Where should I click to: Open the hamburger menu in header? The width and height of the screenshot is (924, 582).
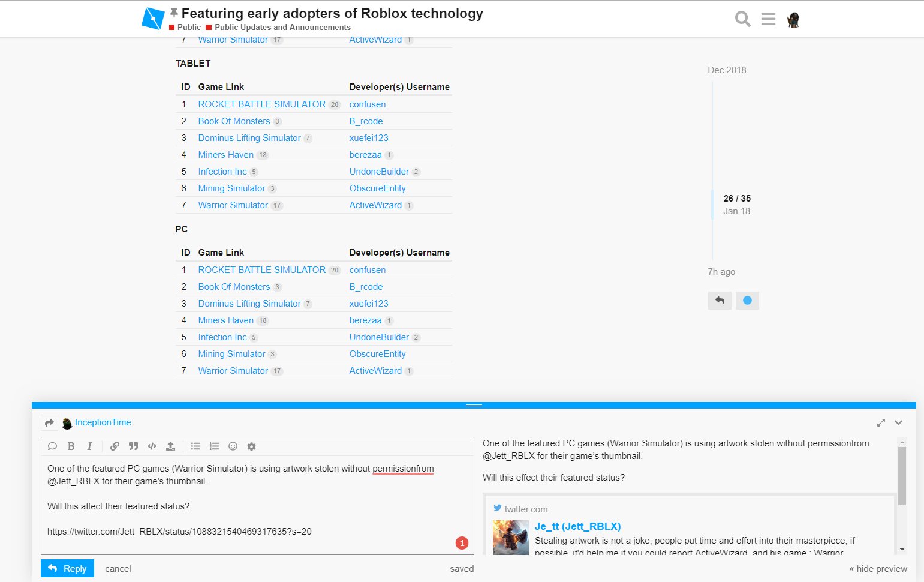pyautogui.click(x=768, y=19)
